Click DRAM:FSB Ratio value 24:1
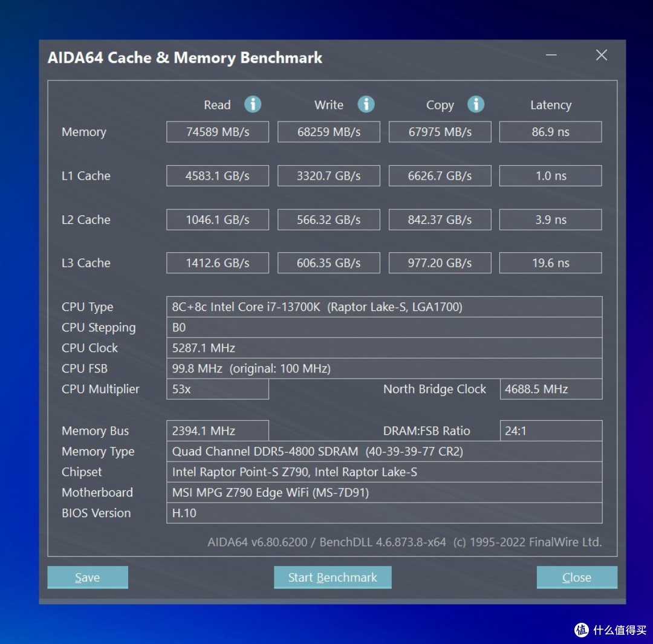 point(551,431)
